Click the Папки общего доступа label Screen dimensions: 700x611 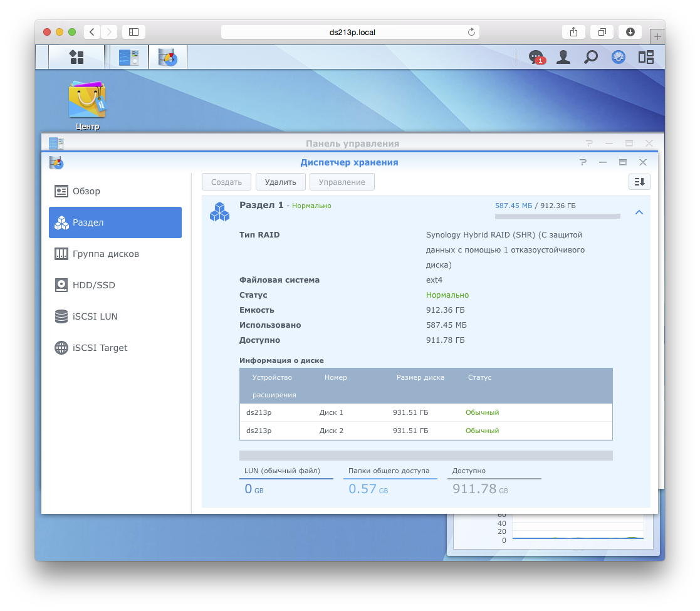click(x=389, y=471)
